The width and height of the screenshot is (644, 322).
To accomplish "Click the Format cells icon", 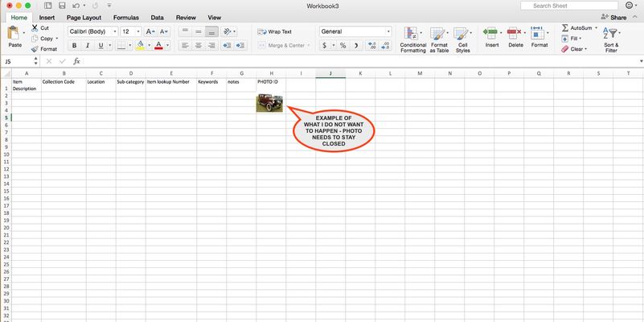I will 537,32.
